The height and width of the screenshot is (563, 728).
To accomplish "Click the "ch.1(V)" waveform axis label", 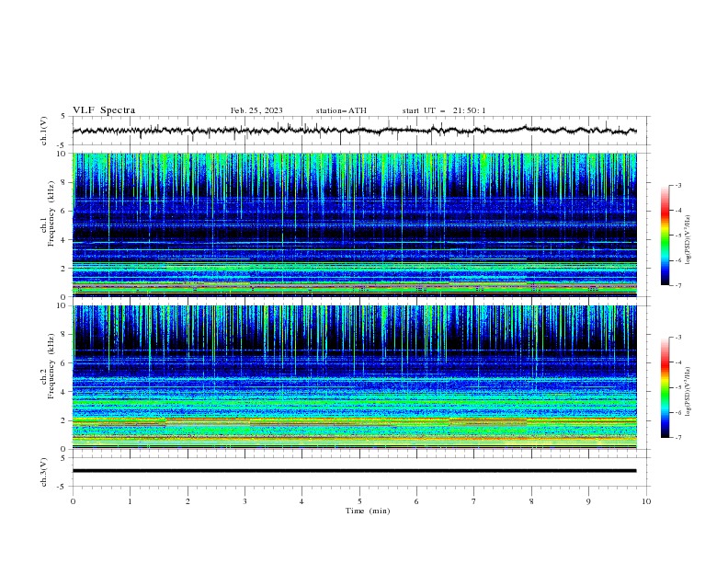I will (x=44, y=131).
